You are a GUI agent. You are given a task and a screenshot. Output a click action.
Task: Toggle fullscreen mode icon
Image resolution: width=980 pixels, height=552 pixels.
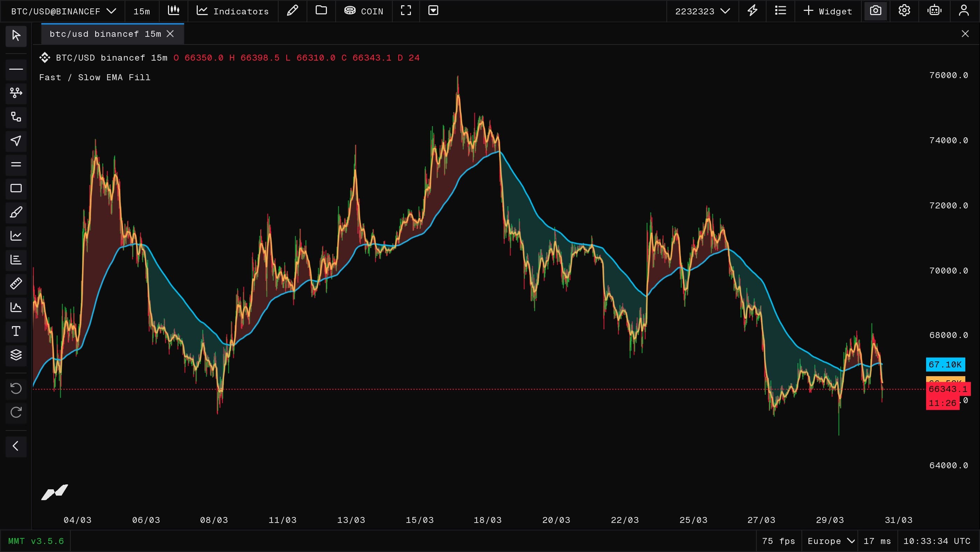(x=406, y=11)
